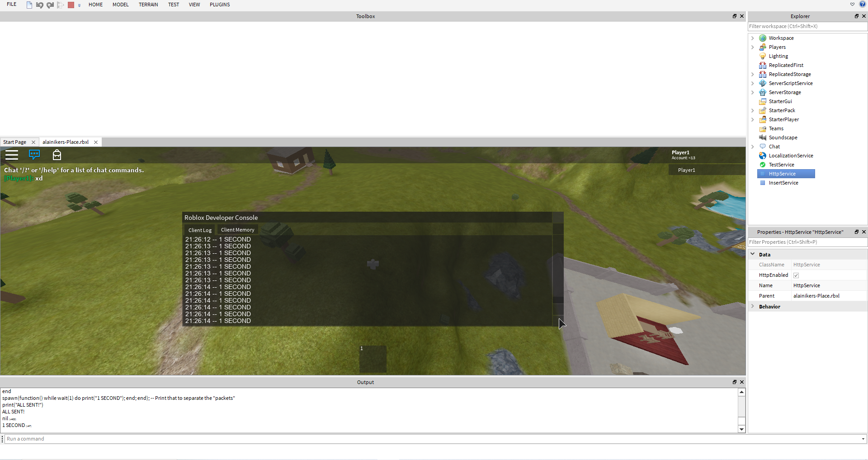
Task: Click the Undo arrow in the quick-access toolbar
Action: click(39, 5)
